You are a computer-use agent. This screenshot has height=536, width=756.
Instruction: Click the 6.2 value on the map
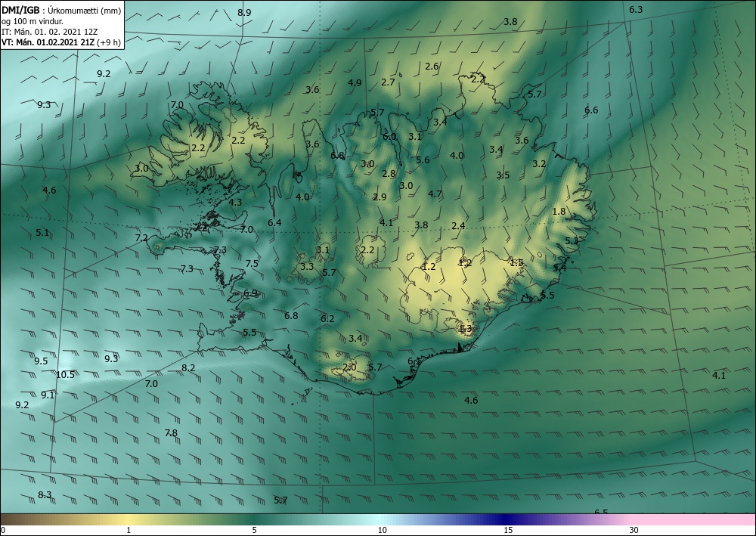327,318
